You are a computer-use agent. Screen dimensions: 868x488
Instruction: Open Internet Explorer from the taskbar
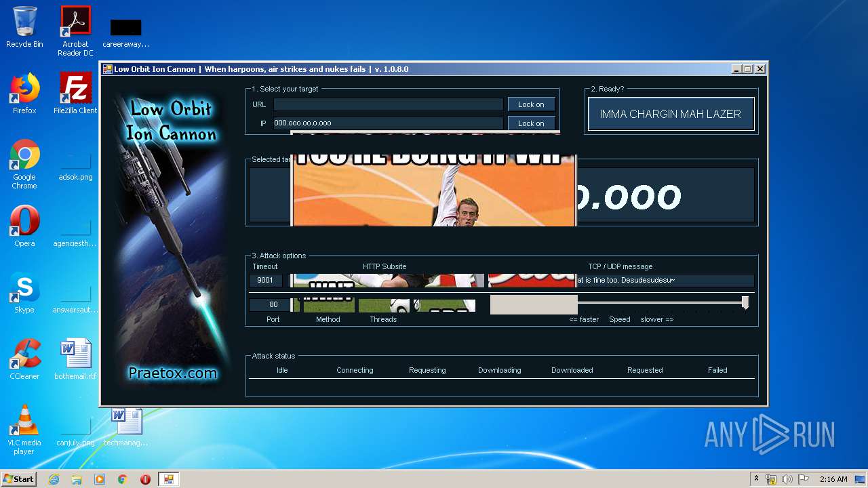[54, 479]
